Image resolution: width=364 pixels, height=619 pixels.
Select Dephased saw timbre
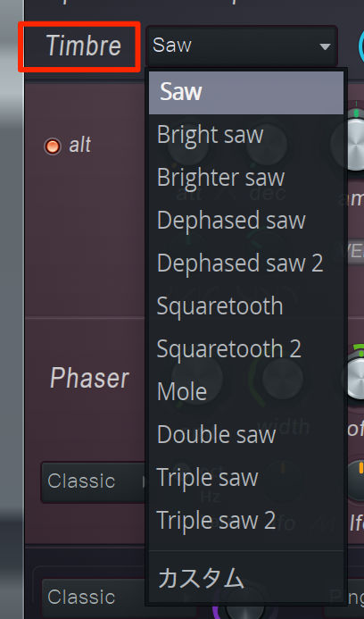[246, 221]
